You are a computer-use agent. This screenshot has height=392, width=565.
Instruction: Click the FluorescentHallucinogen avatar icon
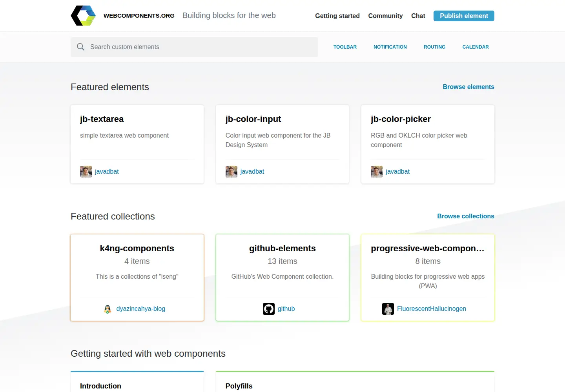388,309
